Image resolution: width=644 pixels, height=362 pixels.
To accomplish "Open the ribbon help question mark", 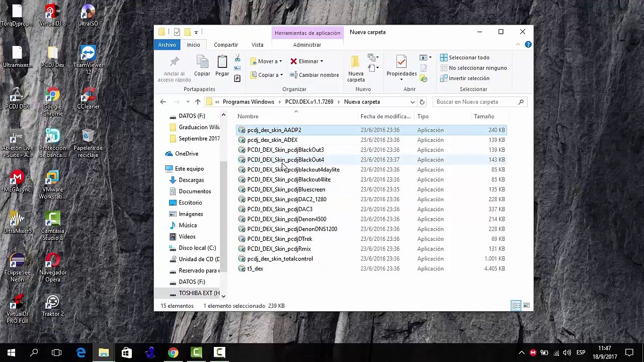I will coord(528,45).
